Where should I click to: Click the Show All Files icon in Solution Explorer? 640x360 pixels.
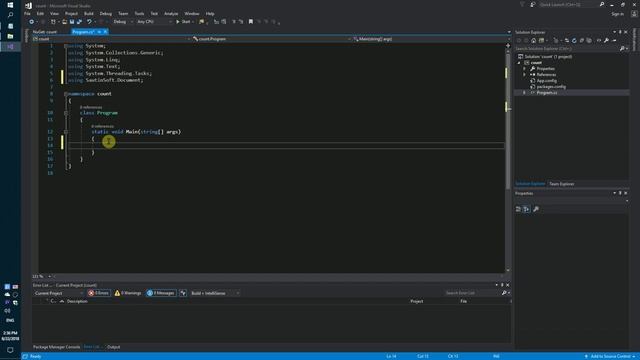tap(589, 40)
